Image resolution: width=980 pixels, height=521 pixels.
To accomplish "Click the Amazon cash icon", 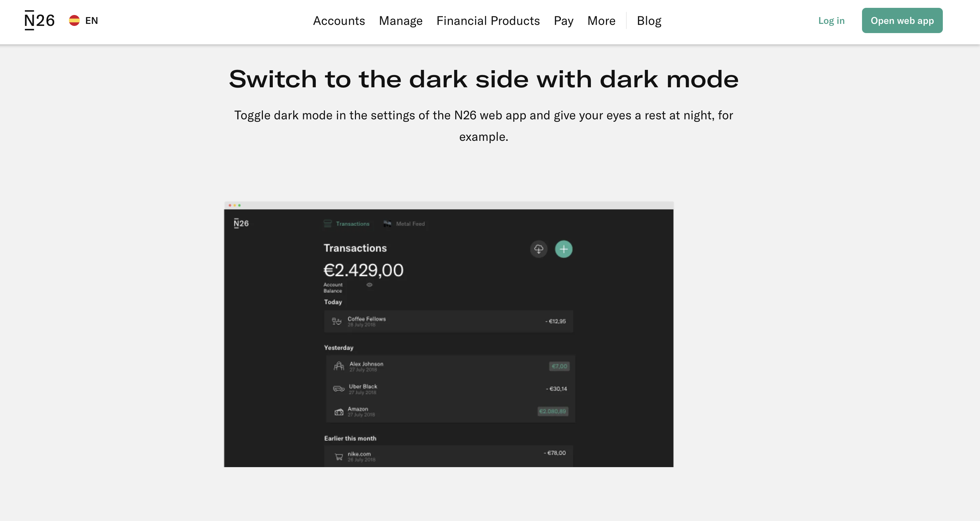I will click(x=339, y=412).
